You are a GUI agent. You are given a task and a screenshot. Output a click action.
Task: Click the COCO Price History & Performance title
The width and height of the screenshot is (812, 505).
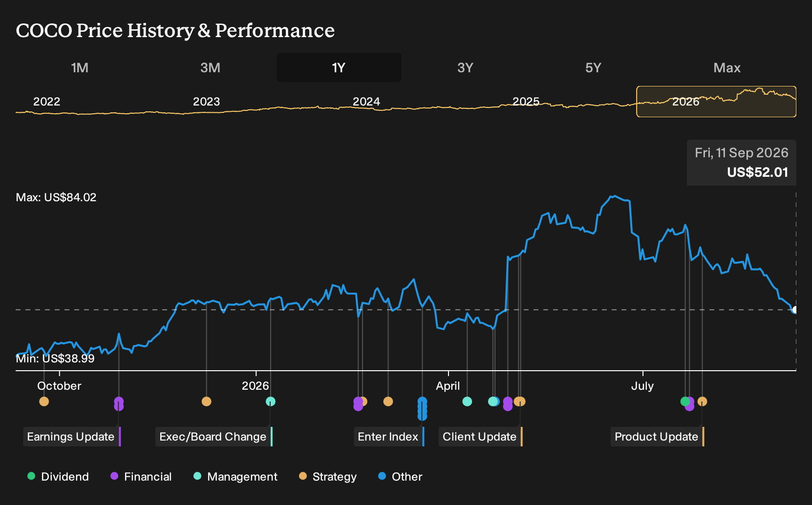coord(175,30)
